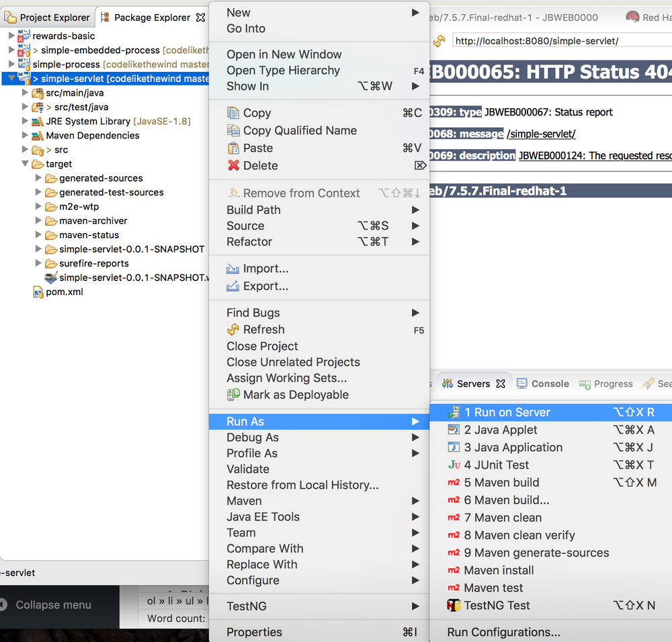The image size is (672, 642).
Task: Expand the surefire-reports folder
Action: (x=38, y=263)
